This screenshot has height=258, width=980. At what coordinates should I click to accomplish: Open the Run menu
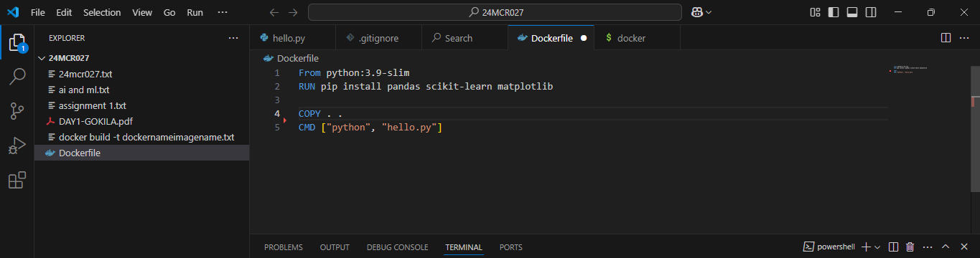pyautogui.click(x=195, y=12)
